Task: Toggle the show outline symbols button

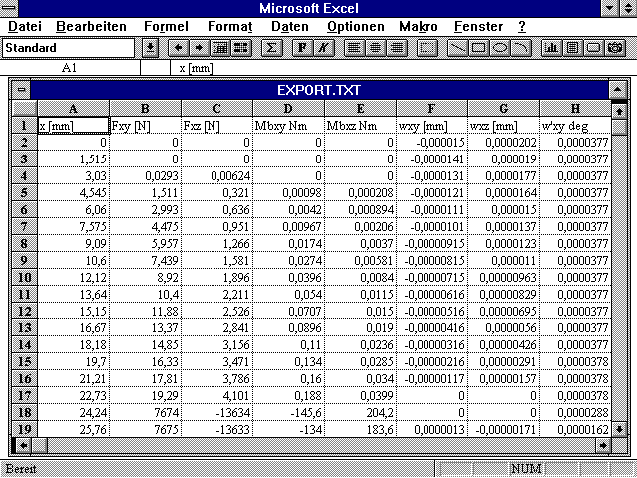Action: 220,48
